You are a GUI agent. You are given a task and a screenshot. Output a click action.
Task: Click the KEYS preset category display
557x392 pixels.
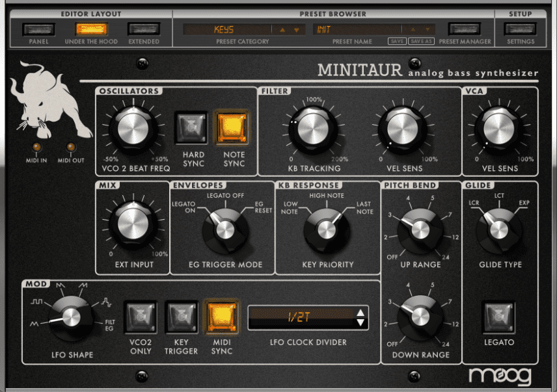[x=227, y=29]
